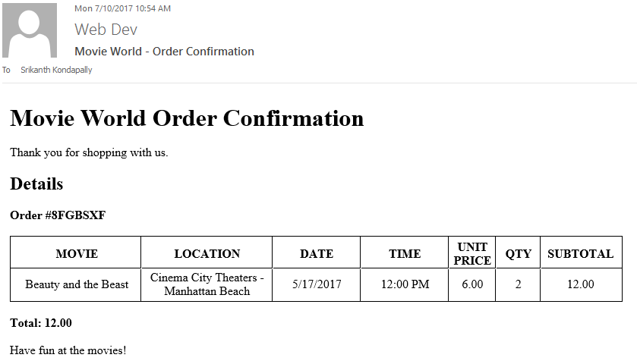Click the QTY column header
Image resolution: width=637 pixels, height=364 pixels.
[518, 253]
